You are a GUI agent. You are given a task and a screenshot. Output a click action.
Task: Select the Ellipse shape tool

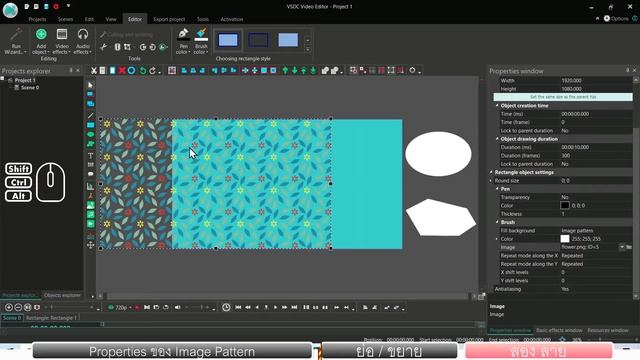click(x=91, y=134)
